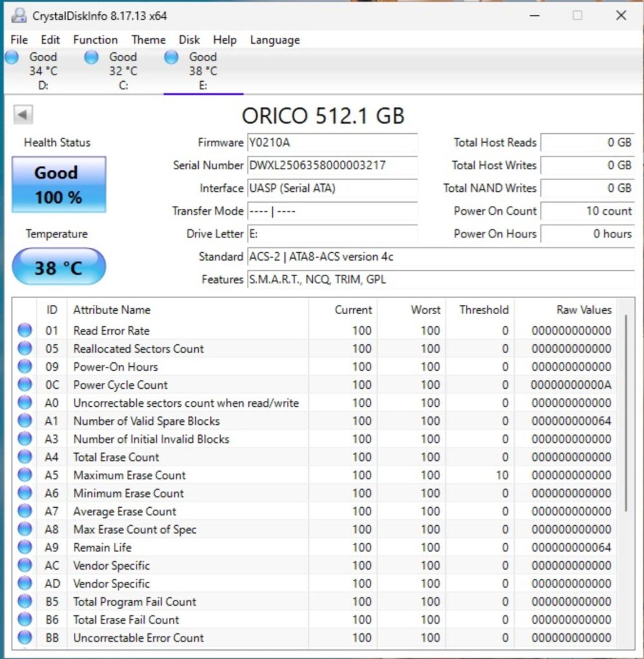Switch to the E: disk tab
The width and height of the screenshot is (644, 659).
203,71
